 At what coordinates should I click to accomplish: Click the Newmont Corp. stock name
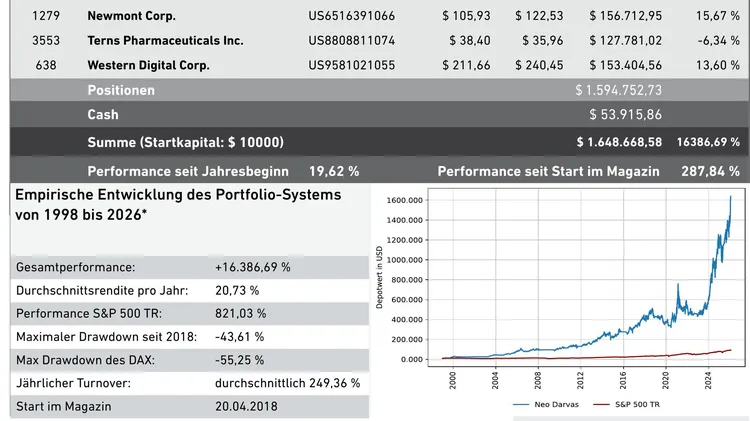129,16
